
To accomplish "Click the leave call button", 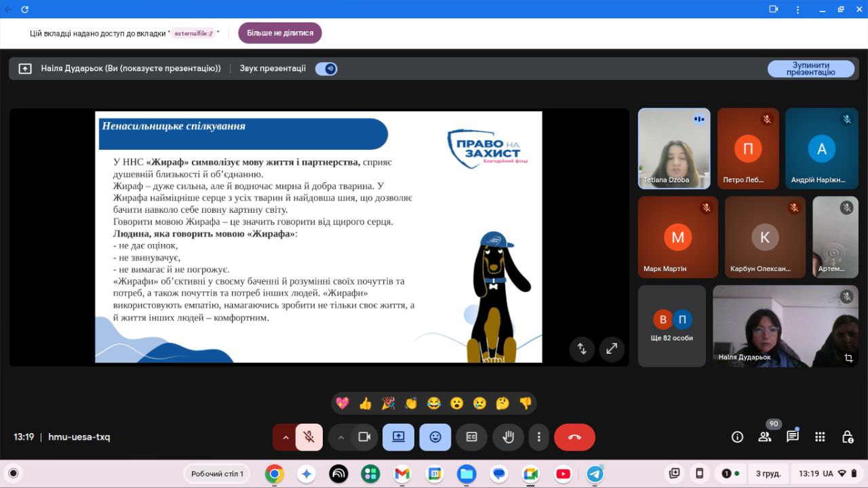I will point(574,437).
